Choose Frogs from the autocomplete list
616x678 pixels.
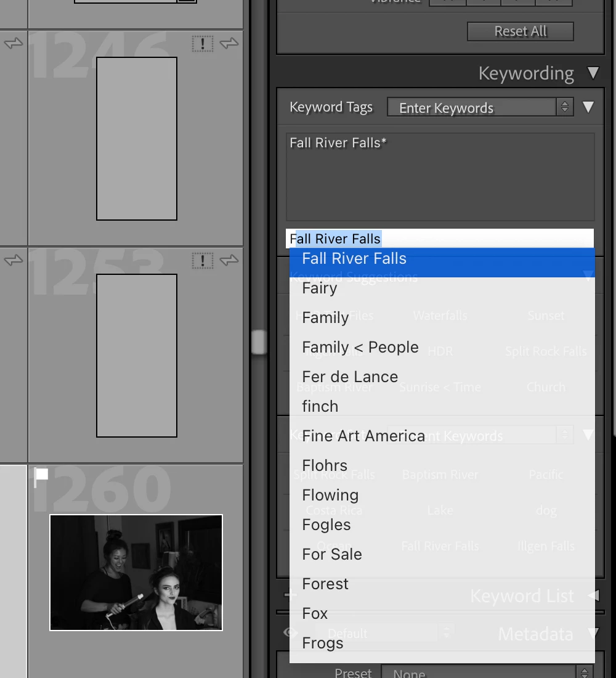coord(442,643)
